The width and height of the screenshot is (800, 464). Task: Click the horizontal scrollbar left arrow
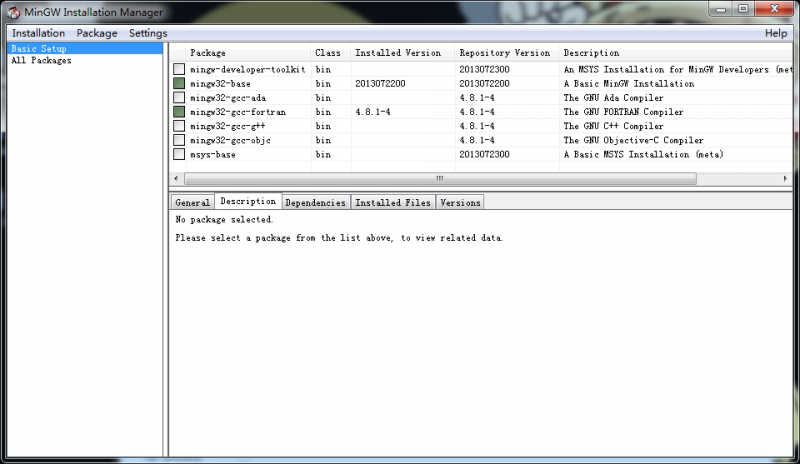(176, 179)
